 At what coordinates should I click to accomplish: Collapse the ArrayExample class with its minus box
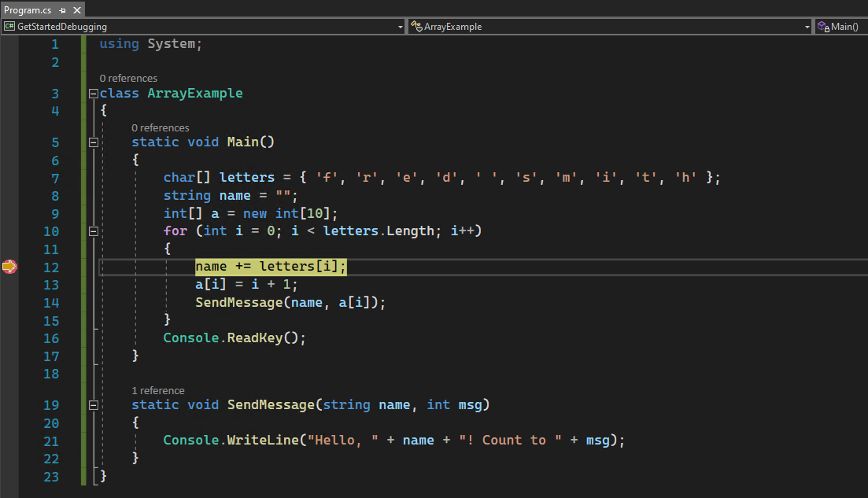pos(93,92)
